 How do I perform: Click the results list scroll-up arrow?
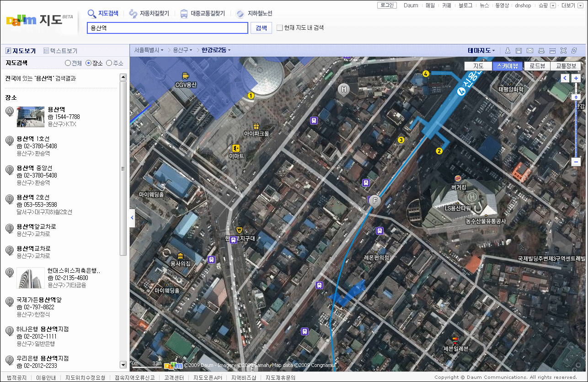[123, 77]
